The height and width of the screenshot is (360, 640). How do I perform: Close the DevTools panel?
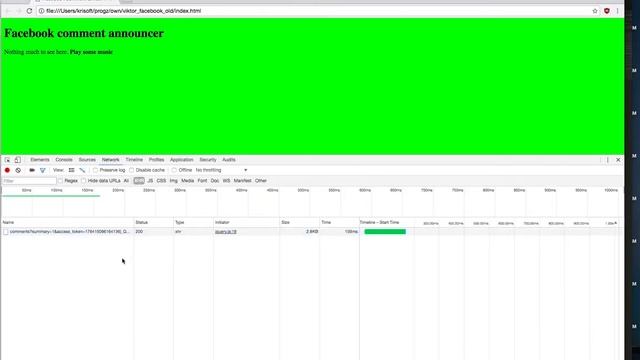(618, 160)
